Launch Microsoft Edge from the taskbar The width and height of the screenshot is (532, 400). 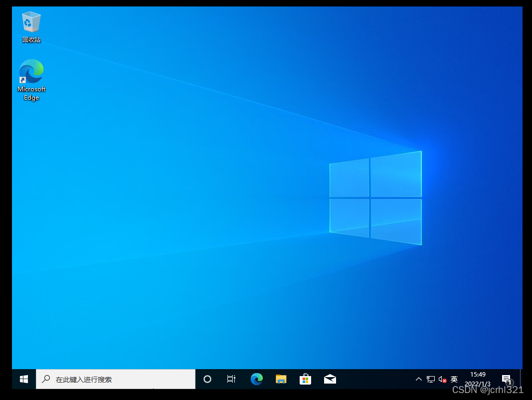coord(256,379)
